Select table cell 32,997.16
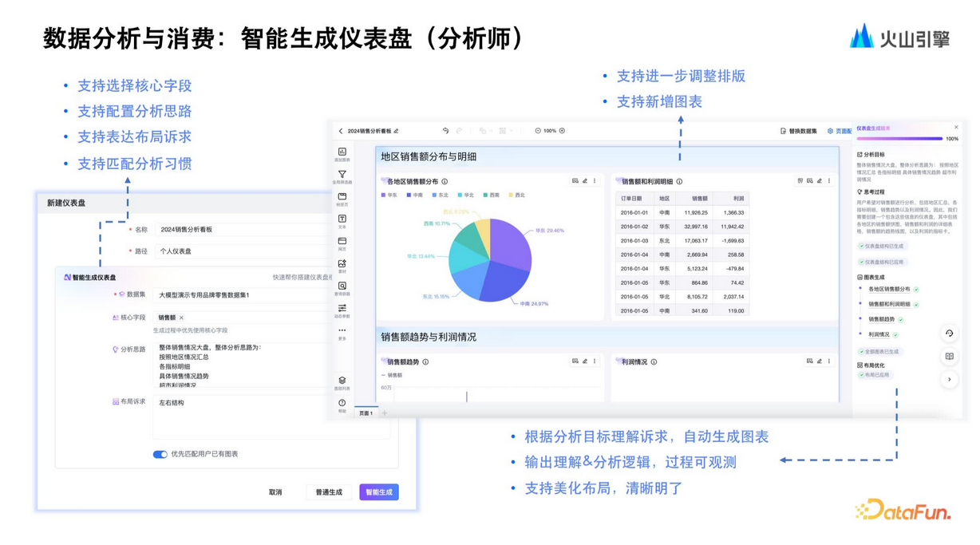This screenshot has width=980, height=545. click(695, 227)
